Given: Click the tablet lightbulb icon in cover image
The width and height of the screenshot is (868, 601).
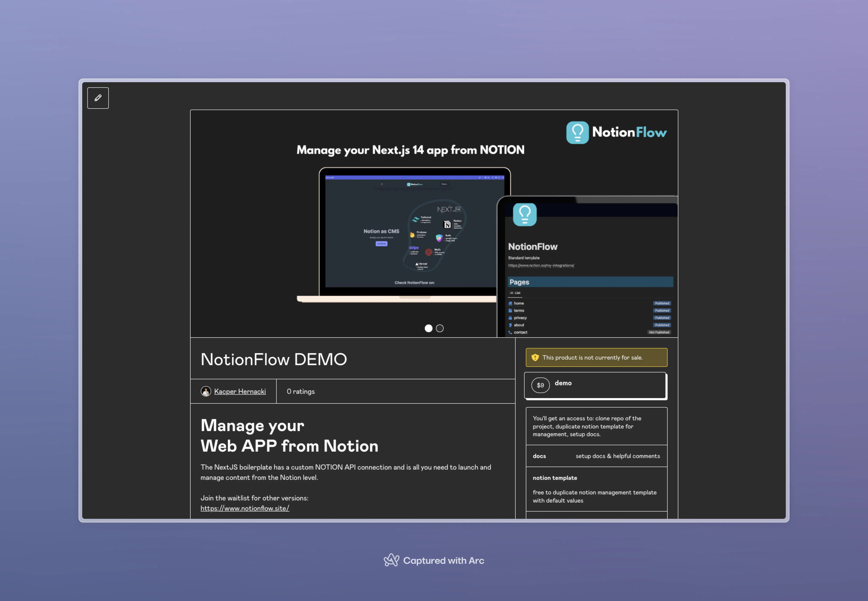Looking at the screenshot, I should [x=525, y=215].
